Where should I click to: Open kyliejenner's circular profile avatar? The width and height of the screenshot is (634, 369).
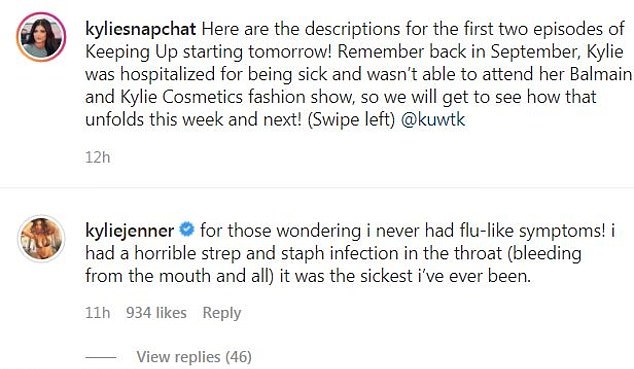click(x=41, y=238)
